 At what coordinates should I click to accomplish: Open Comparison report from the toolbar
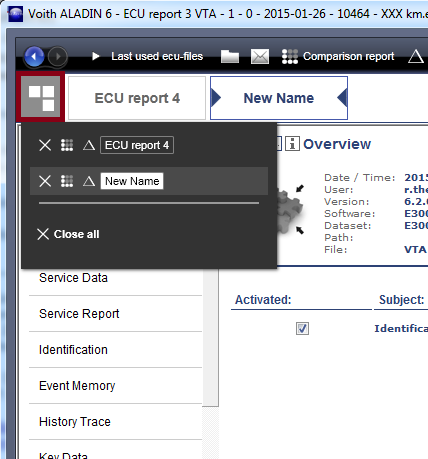pyautogui.click(x=338, y=56)
